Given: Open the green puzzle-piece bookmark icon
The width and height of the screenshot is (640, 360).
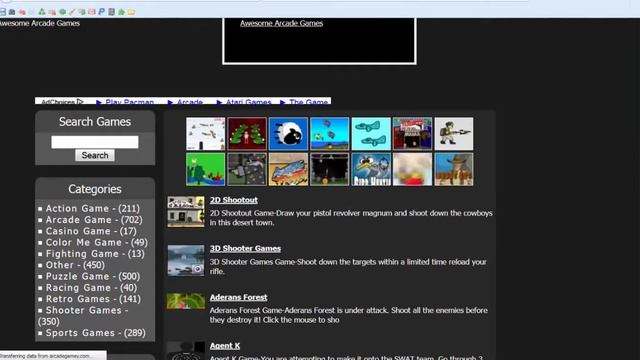Looking at the screenshot, I should coord(121,12).
